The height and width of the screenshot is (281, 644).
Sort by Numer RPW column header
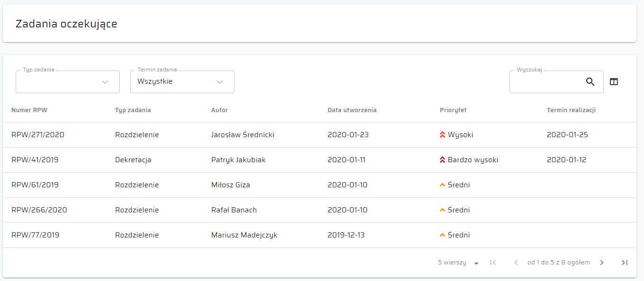click(29, 110)
